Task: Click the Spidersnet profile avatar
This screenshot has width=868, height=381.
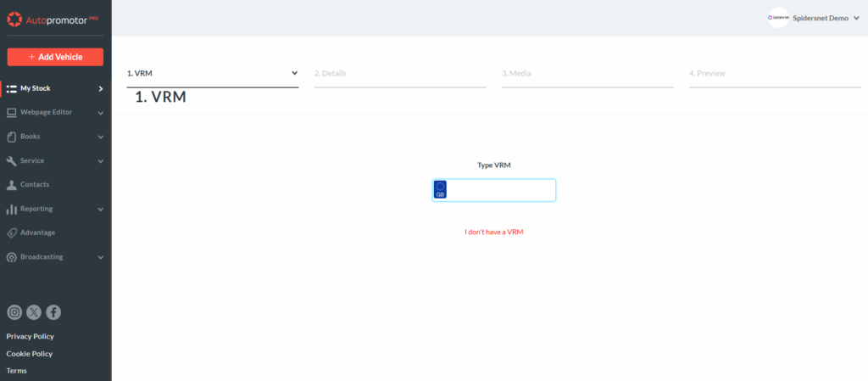Action: click(778, 18)
